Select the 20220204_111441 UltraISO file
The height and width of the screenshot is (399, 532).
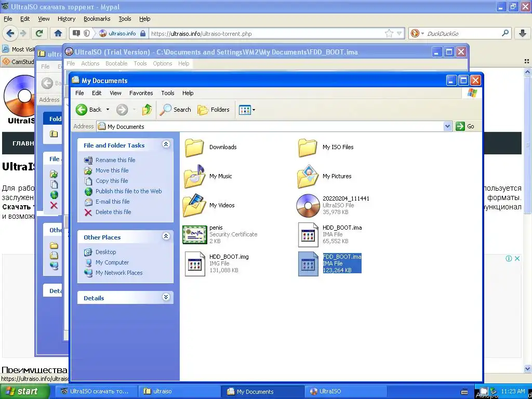pyautogui.click(x=333, y=205)
